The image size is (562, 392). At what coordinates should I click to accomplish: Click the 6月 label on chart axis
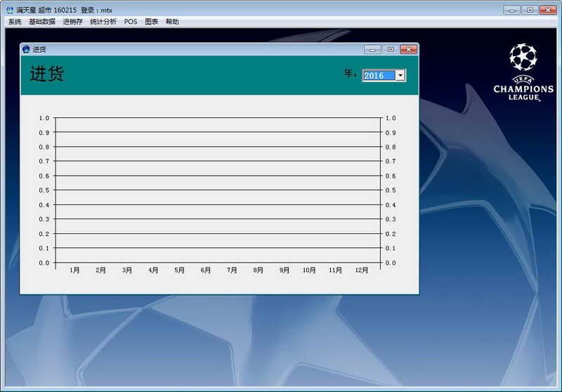point(206,270)
